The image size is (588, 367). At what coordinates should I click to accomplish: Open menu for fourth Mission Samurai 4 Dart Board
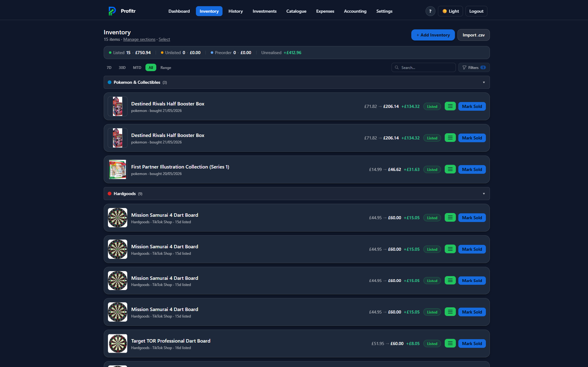pos(450,312)
